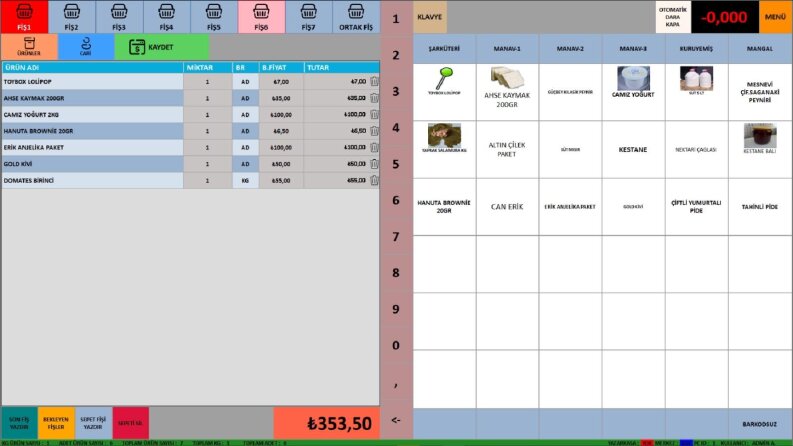793x446 pixels.
Task: Open the ÜRÜNLER products button
Action: pos(29,47)
